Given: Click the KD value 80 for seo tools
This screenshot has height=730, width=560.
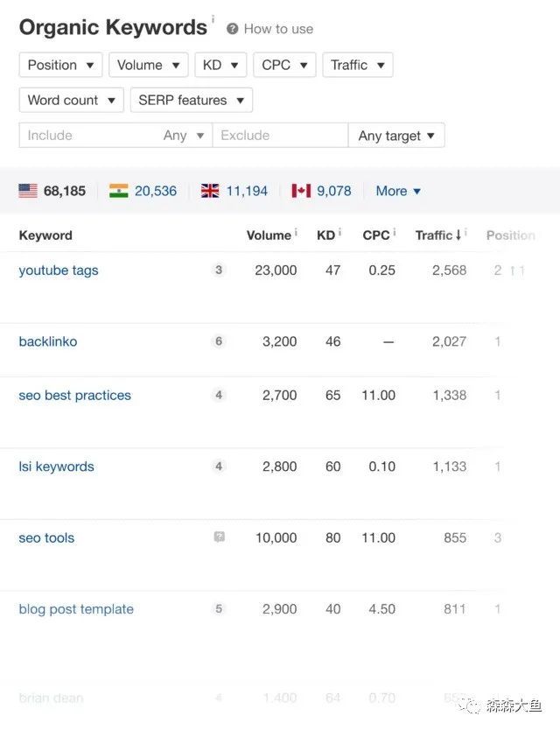Looking at the screenshot, I should (x=332, y=538).
